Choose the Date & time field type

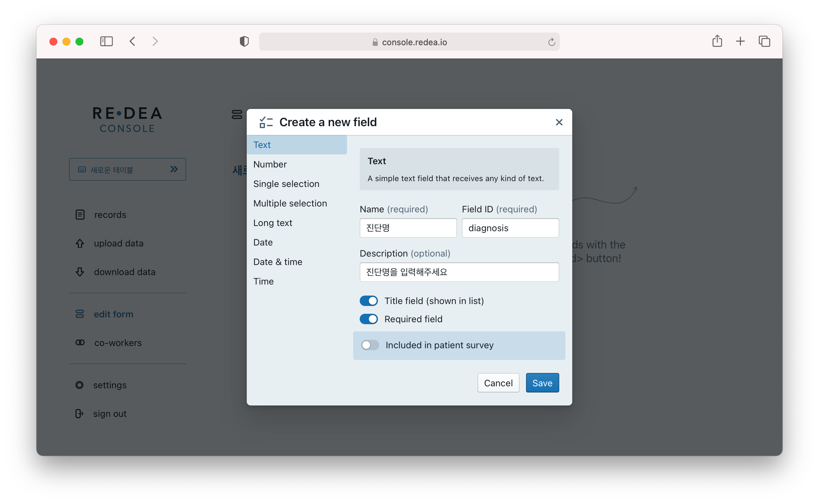click(x=278, y=262)
